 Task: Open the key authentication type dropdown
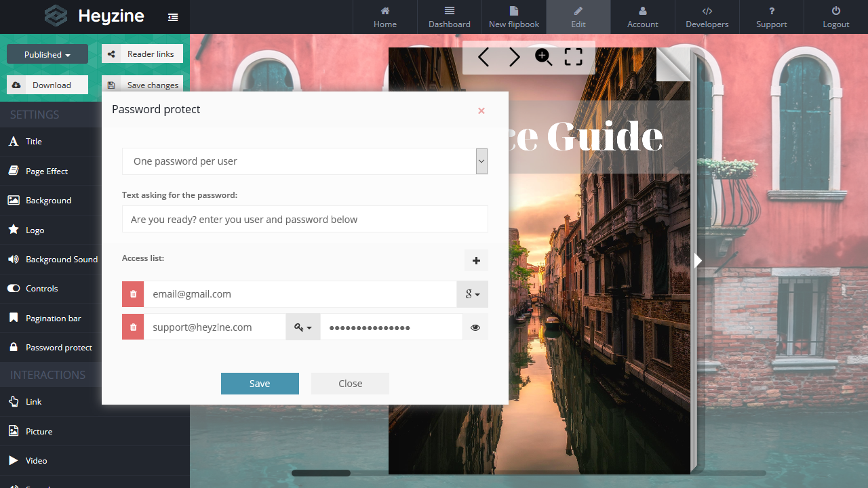[302, 327]
